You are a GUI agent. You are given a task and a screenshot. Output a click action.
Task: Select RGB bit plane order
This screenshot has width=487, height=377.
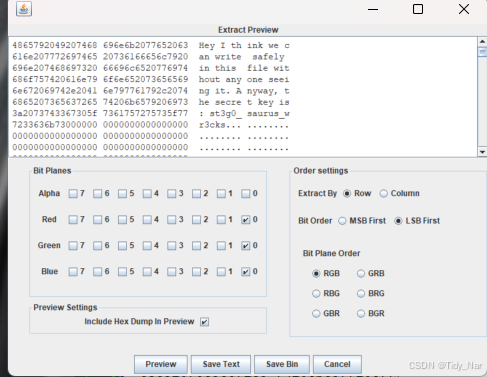(316, 274)
